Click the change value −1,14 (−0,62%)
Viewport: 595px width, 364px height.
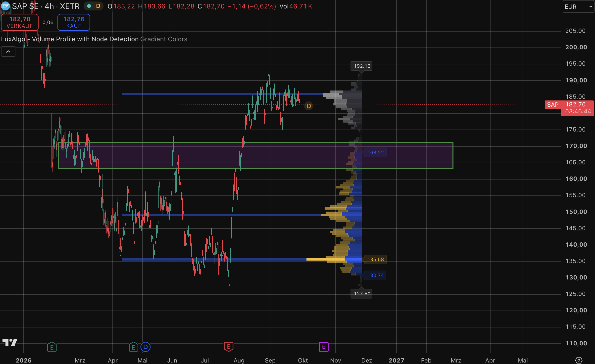[x=252, y=6]
